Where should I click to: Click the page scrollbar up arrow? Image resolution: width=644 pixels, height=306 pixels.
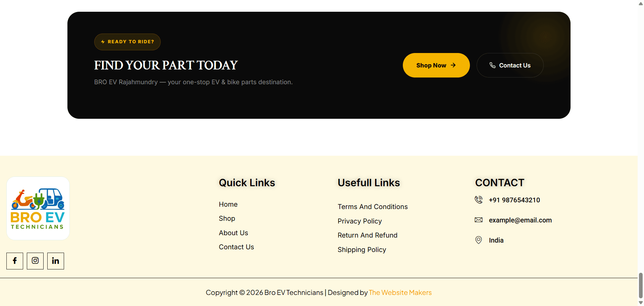641,3
